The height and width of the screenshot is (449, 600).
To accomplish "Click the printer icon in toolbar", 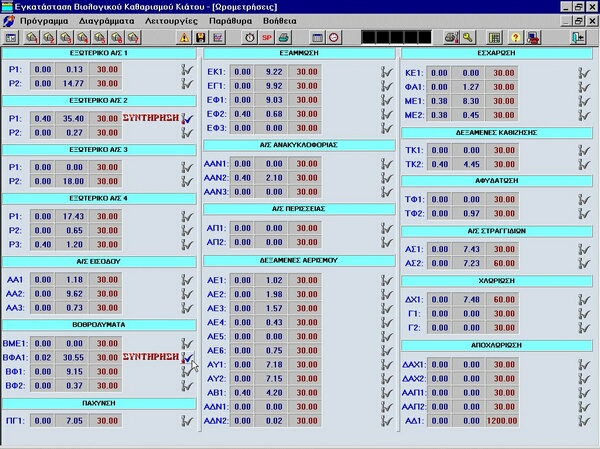I will click(x=283, y=37).
